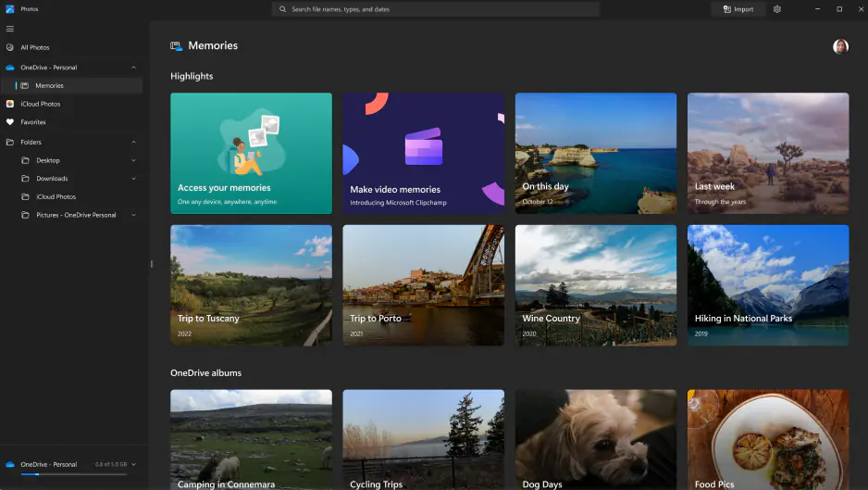The width and height of the screenshot is (868, 490).
Task: Click the Highlights section heading
Action: pos(192,77)
